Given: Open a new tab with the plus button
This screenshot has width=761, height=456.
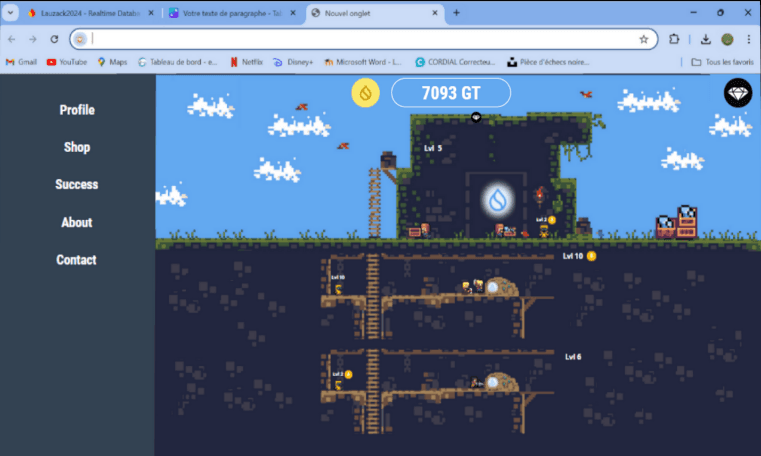Looking at the screenshot, I should 456,13.
